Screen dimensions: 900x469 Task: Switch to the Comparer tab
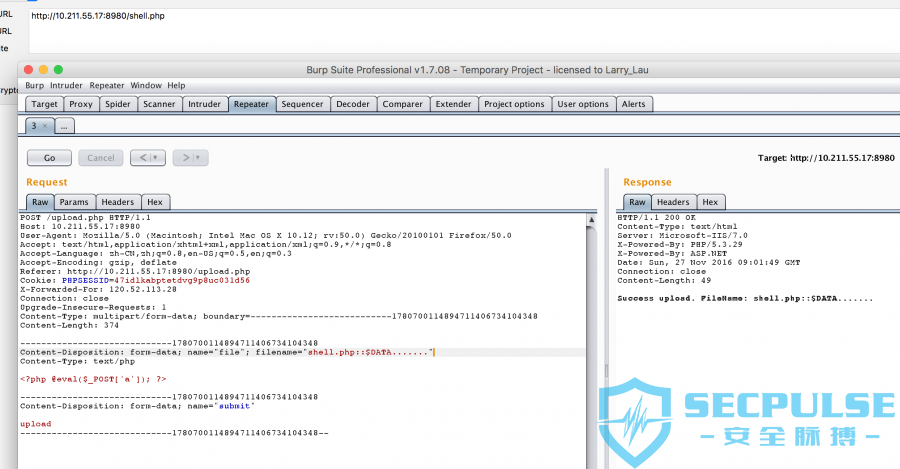[x=402, y=104]
